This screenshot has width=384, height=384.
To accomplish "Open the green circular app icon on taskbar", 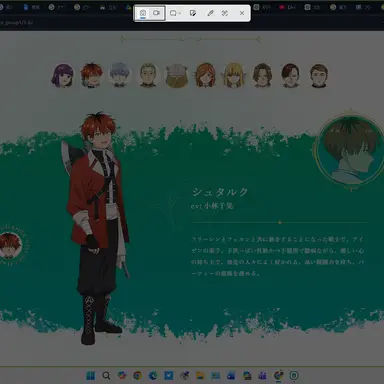I will (294, 376).
